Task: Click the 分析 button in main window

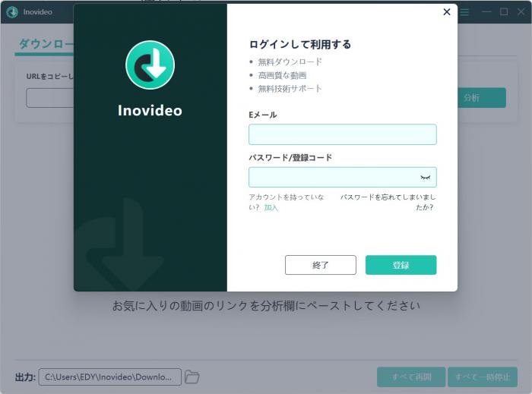Action: [x=481, y=98]
